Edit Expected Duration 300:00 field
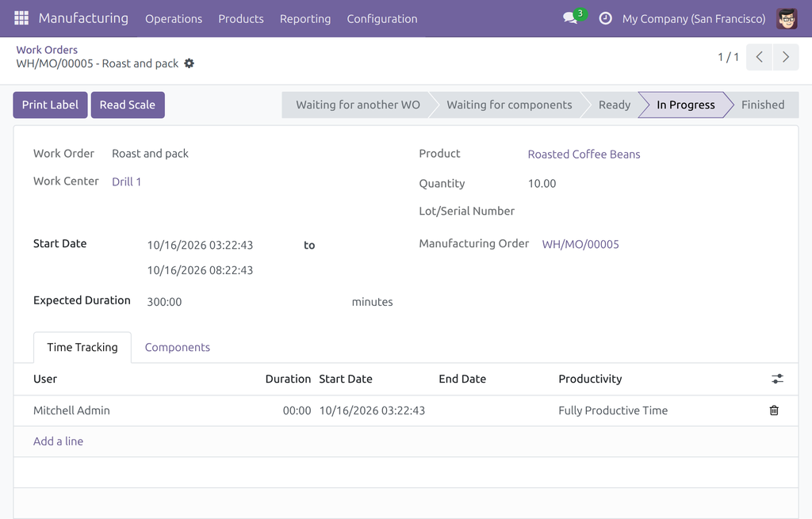Image resolution: width=812 pixels, height=519 pixels. (164, 302)
